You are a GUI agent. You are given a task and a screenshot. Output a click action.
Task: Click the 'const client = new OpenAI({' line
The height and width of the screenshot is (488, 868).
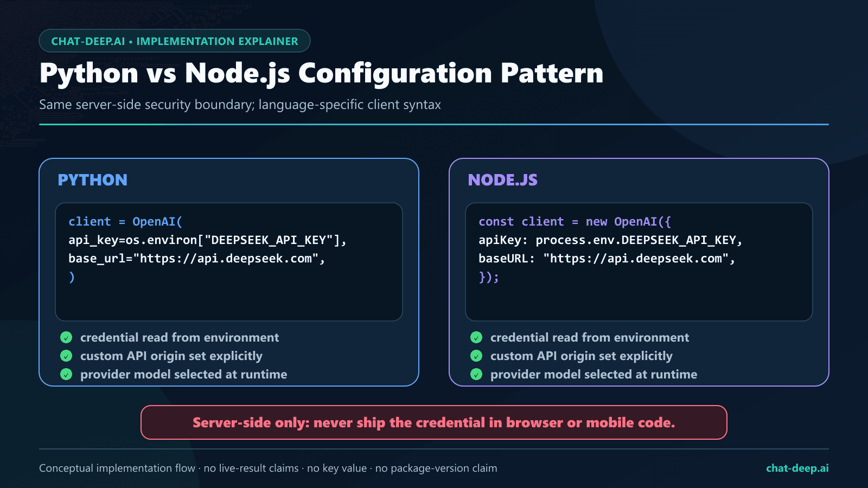(575, 222)
